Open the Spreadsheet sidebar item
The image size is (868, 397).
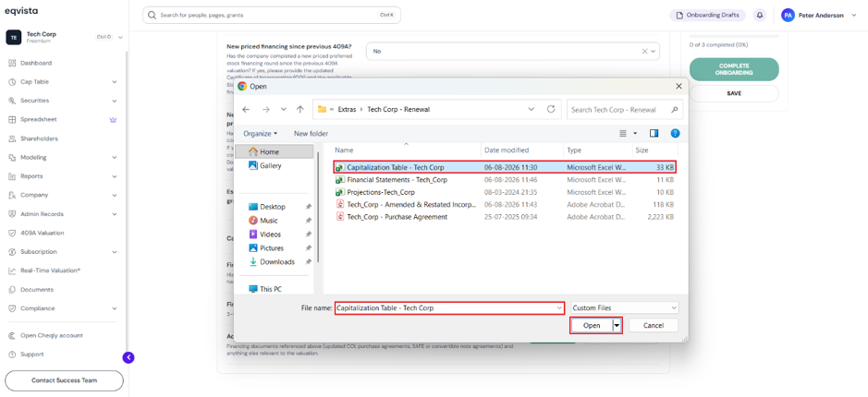coord(38,119)
